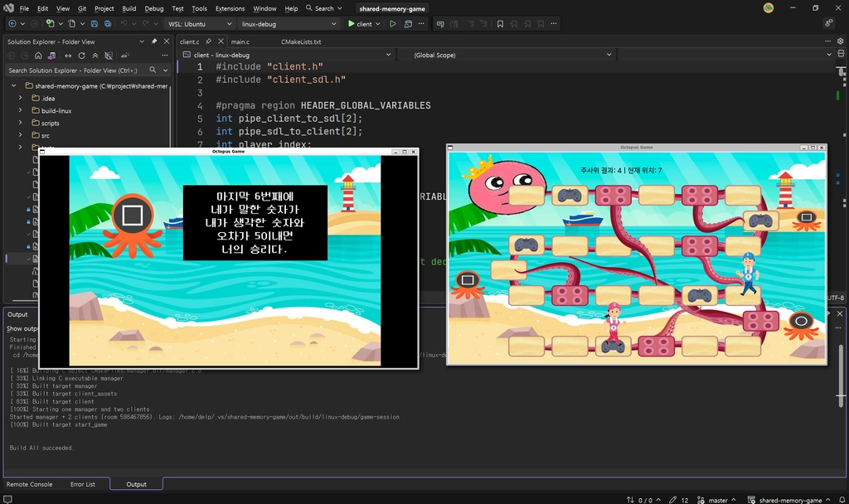849x504 pixels.
Task: Click the master branch button in status bar
Action: 717,500
